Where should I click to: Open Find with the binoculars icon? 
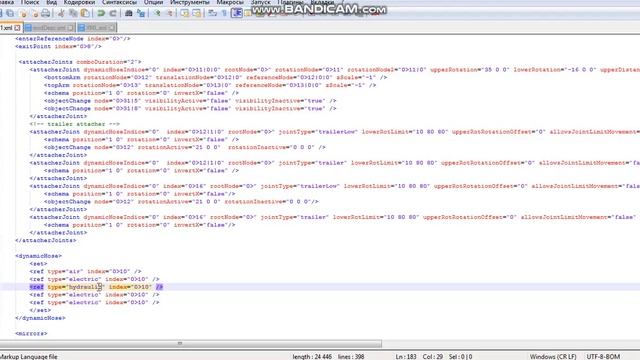point(129,13)
